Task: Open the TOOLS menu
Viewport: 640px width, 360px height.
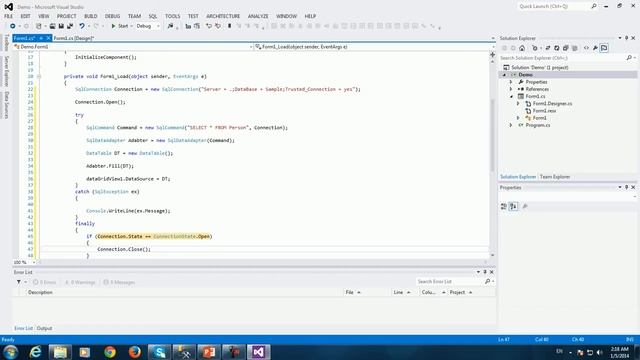Action: pyautogui.click(x=172, y=16)
